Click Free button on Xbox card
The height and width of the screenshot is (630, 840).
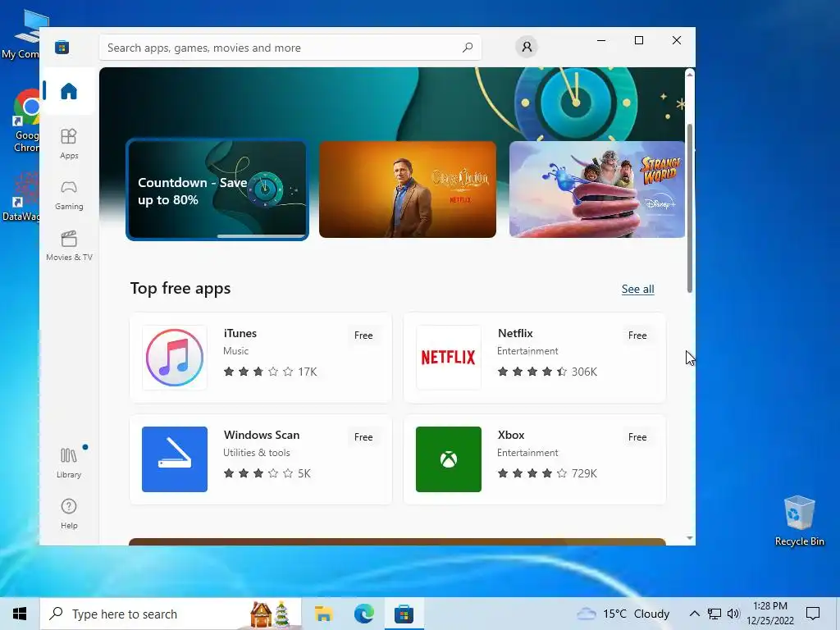coord(637,437)
